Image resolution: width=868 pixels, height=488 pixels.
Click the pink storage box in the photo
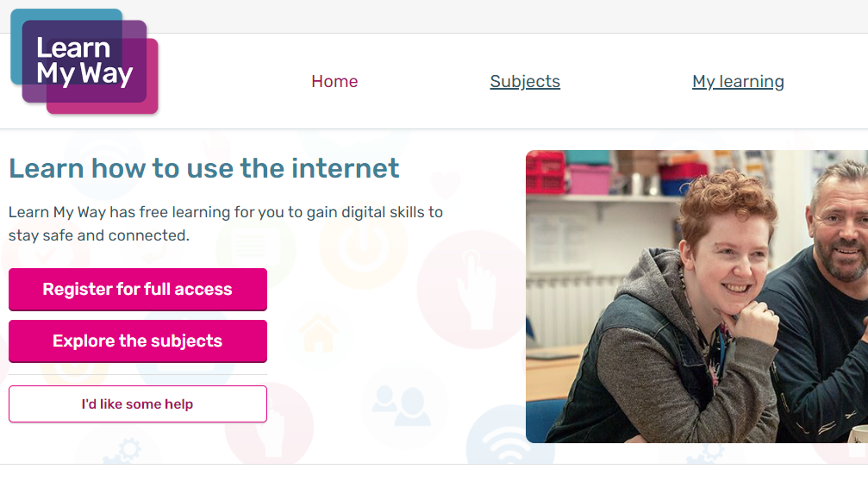pos(589,179)
